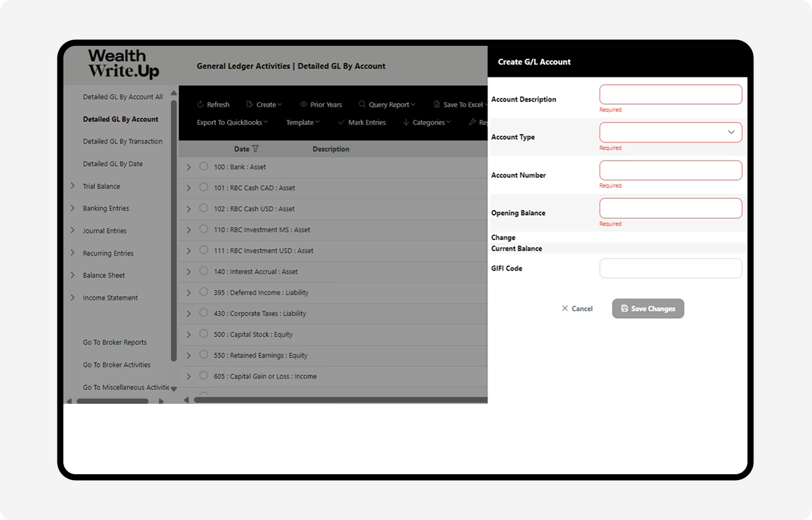Click the Save To Excel file icon
Image resolution: width=812 pixels, height=520 pixels.
click(x=437, y=104)
